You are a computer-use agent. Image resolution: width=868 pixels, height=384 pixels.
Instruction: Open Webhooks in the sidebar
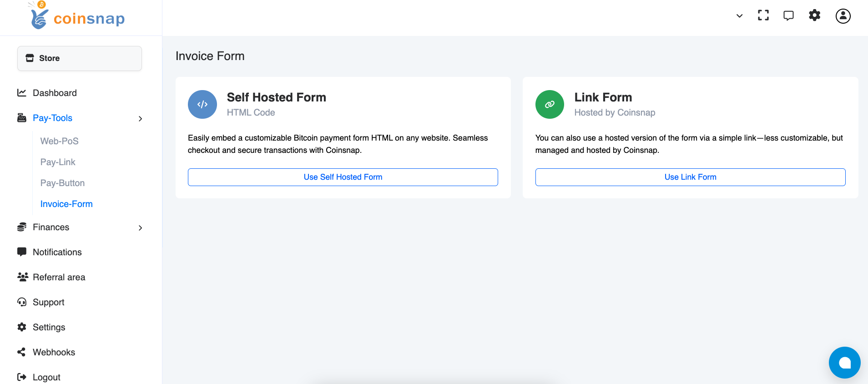coord(54,352)
